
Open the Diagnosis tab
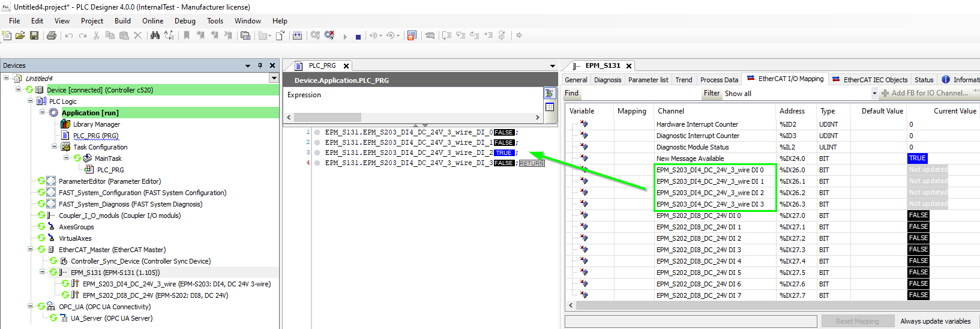point(607,79)
